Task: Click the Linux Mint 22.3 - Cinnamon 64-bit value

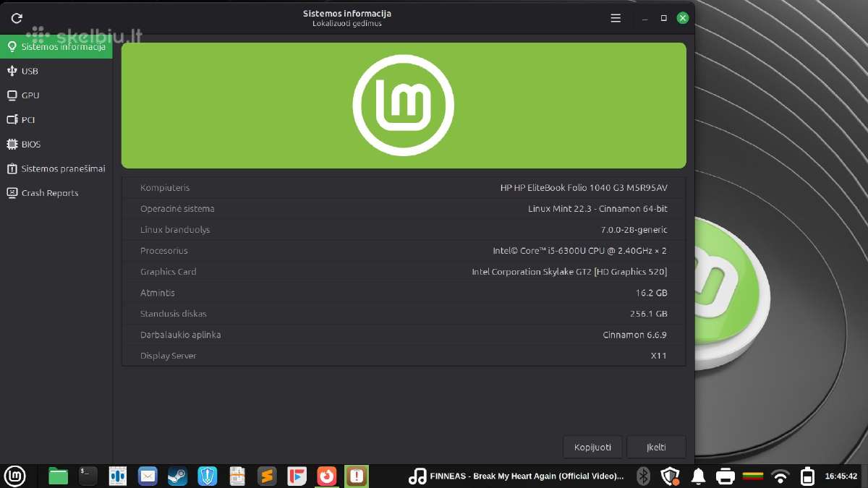Action: point(597,209)
